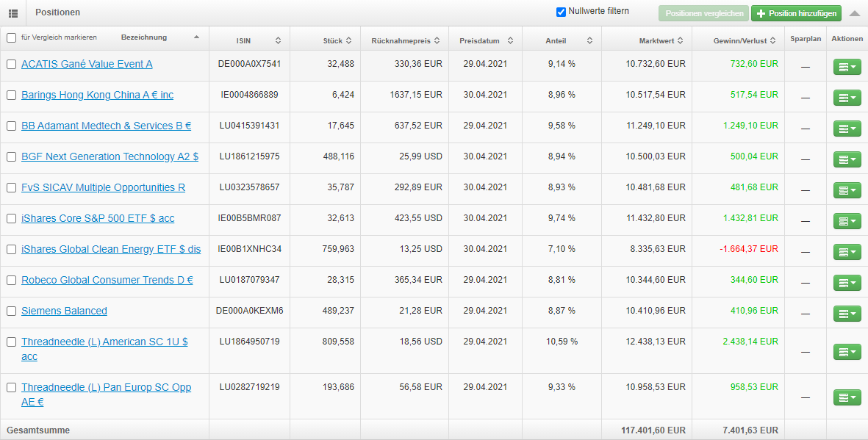Open FvS SICAV Multiple Opportunities R link
Image resolution: width=868 pixels, height=440 pixels.
click(103, 187)
